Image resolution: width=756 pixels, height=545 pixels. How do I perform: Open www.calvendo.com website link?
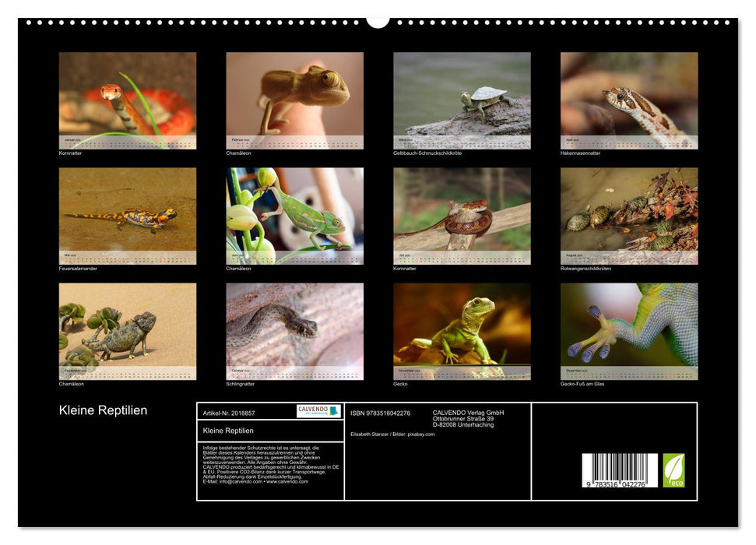[x=287, y=482]
